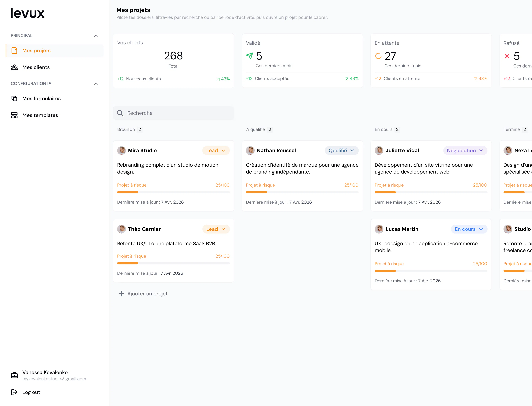Click the Lucas Martin project name

point(402,229)
